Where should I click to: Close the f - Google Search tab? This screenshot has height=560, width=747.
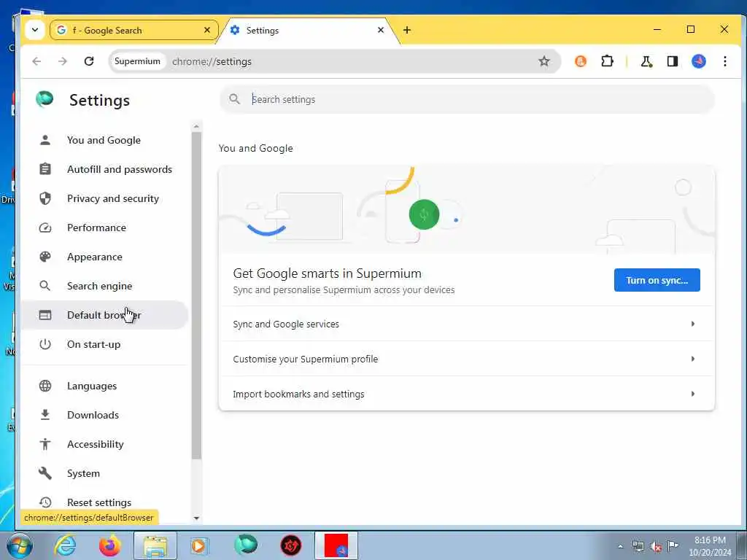coord(207,30)
